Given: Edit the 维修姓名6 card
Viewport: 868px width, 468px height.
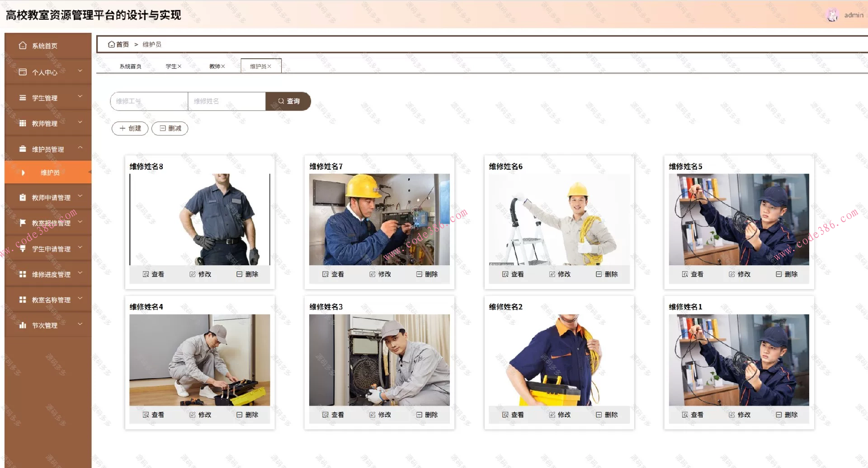Looking at the screenshot, I should click(560, 274).
